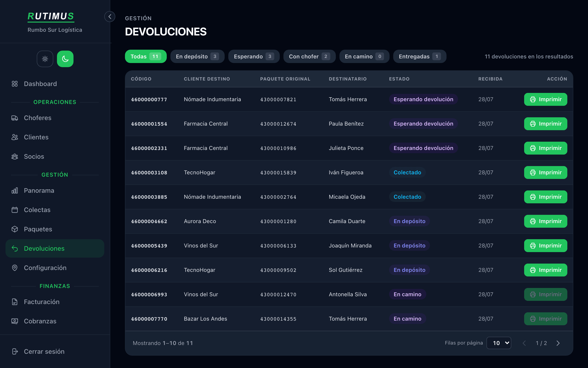588x368 pixels.
Task: Click the En depósito badge for Camila Duarte
Action: click(x=409, y=221)
